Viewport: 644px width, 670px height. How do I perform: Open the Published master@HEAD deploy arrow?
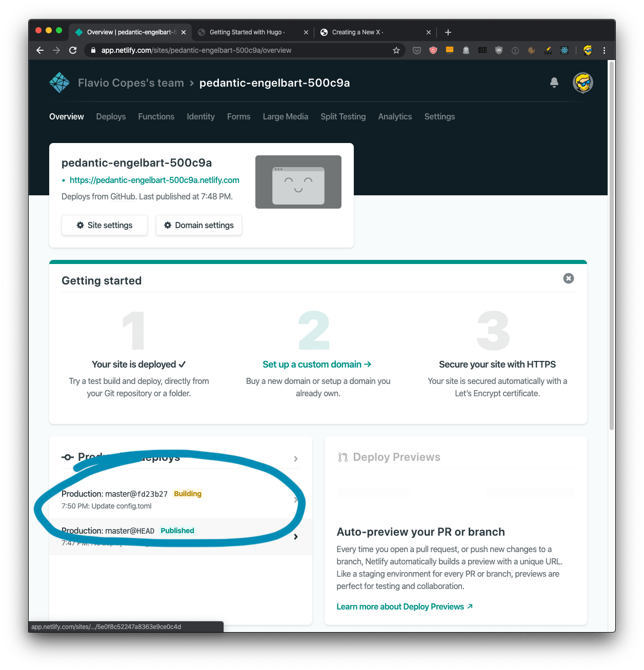click(296, 537)
